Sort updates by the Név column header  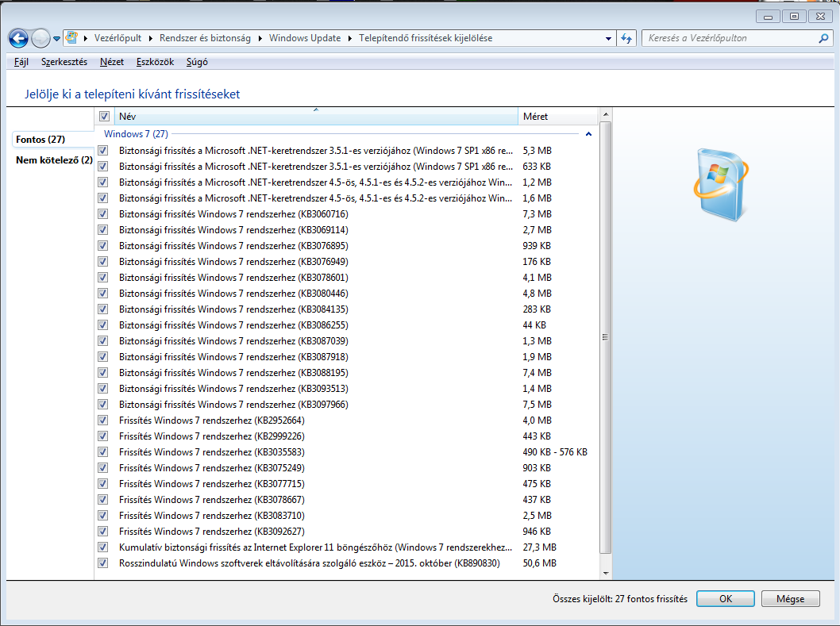pos(315,116)
